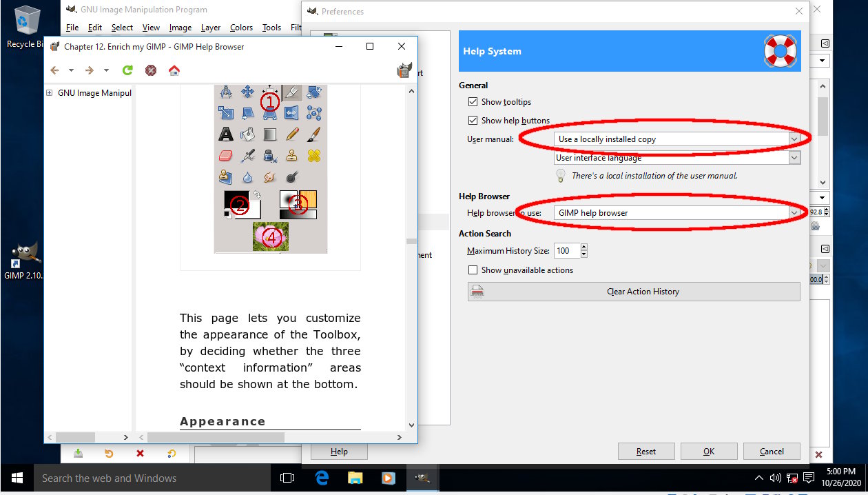Screen dimensions: 868x495
Task: Go back in the Help Browser
Action: tap(54, 70)
